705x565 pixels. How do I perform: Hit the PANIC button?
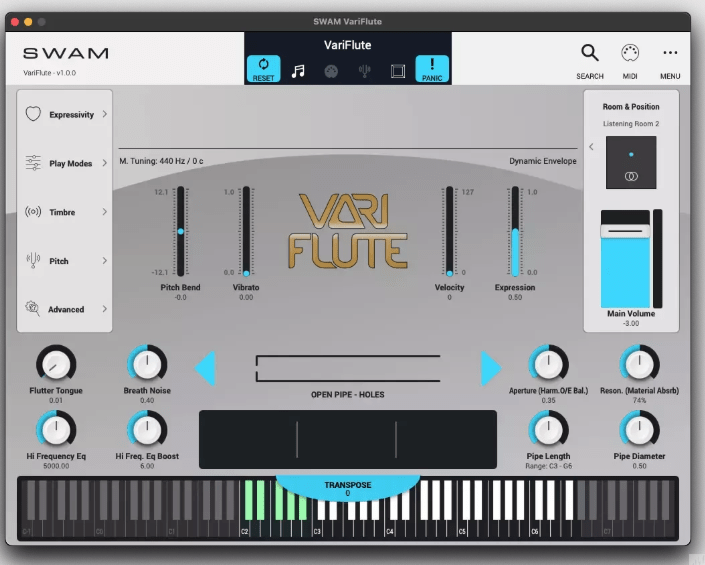(x=432, y=69)
